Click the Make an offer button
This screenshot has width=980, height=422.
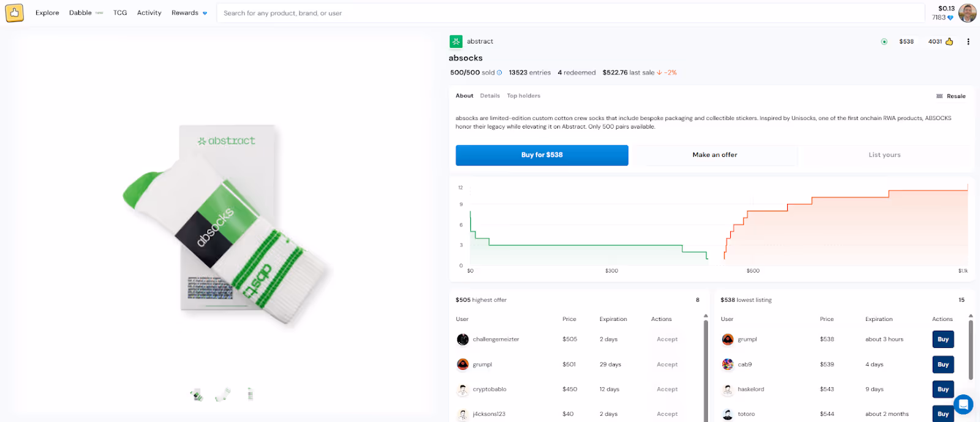tap(715, 155)
